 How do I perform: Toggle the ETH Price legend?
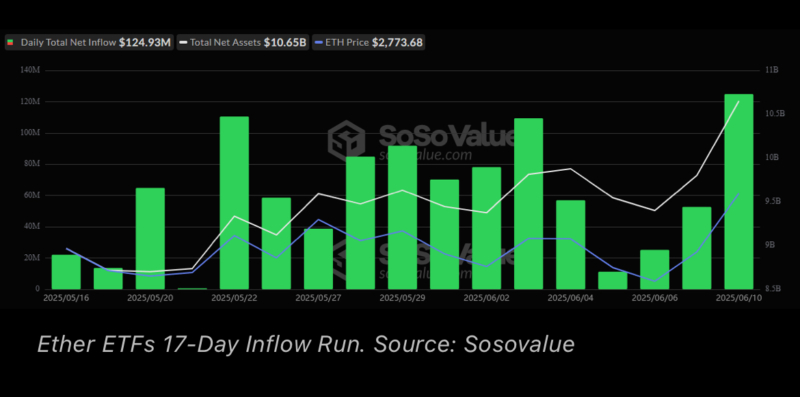coord(368,42)
